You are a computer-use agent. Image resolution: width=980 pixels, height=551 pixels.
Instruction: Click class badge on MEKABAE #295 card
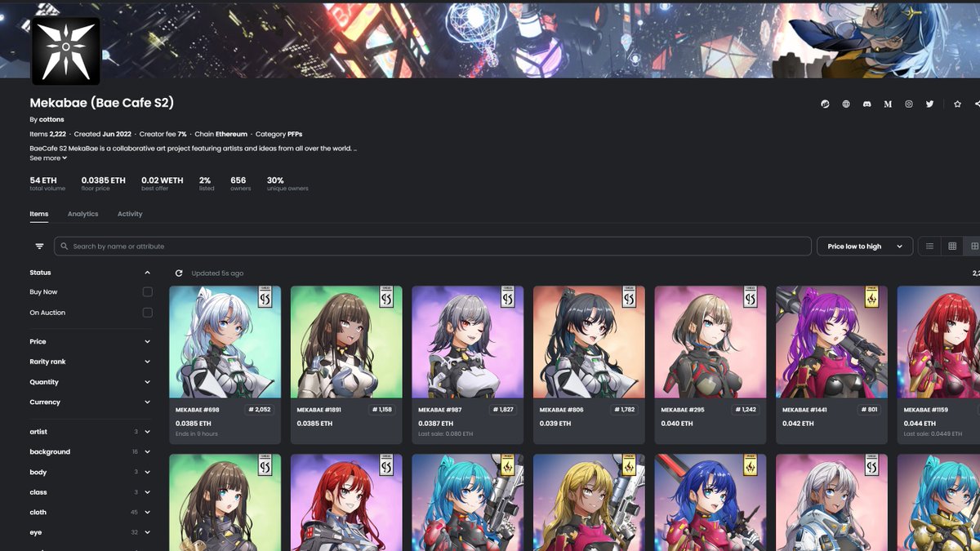point(750,297)
